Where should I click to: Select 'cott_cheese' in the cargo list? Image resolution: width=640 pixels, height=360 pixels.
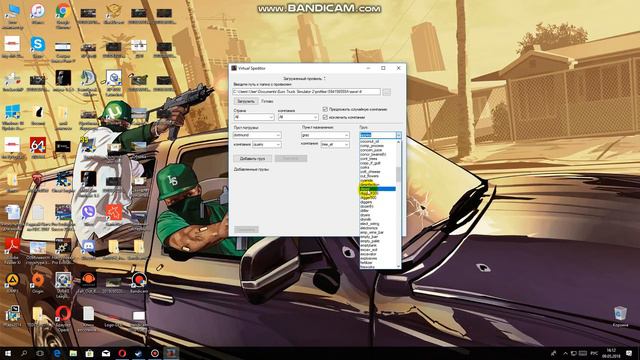(x=378, y=172)
